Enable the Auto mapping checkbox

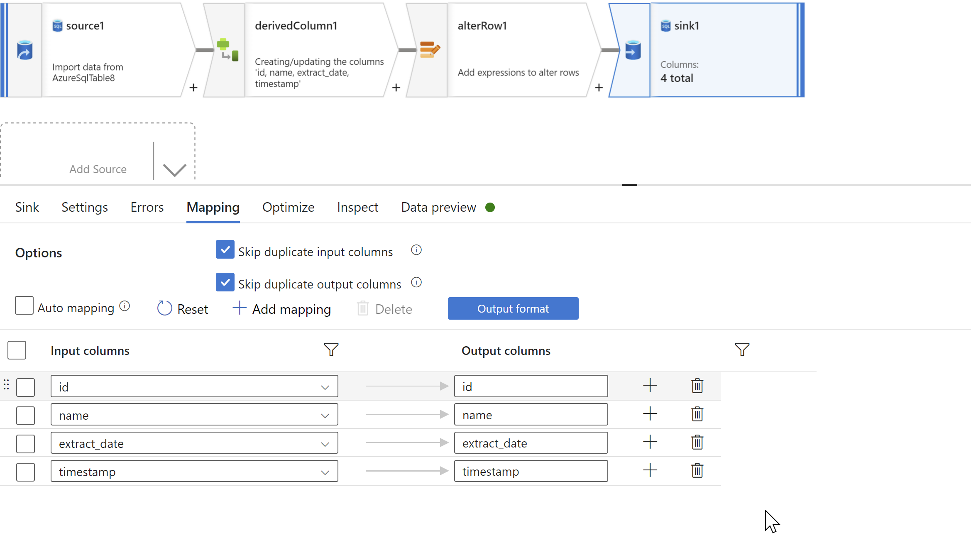pyautogui.click(x=24, y=306)
